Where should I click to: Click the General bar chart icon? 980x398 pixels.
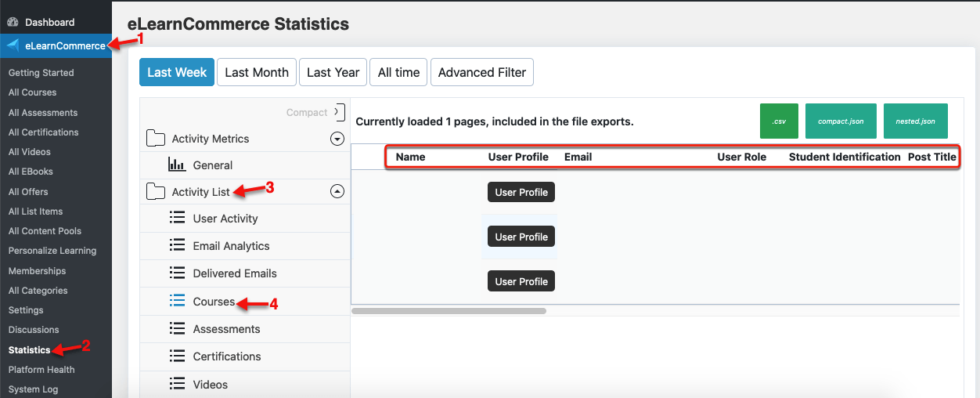pyautogui.click(x=177, y=165)
